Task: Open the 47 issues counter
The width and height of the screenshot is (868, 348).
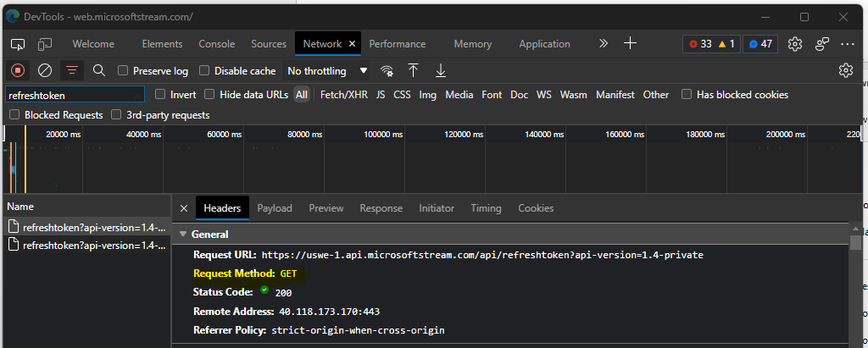Action: tap(760, 44)
